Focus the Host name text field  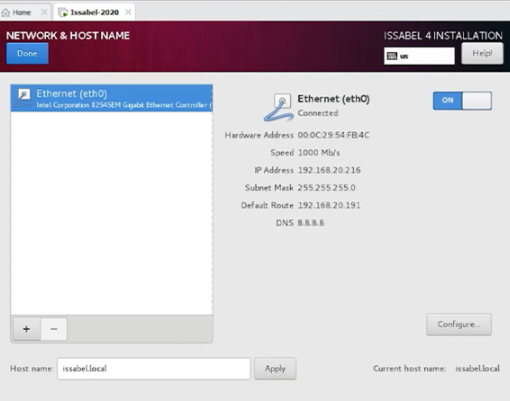pos(154,368)
